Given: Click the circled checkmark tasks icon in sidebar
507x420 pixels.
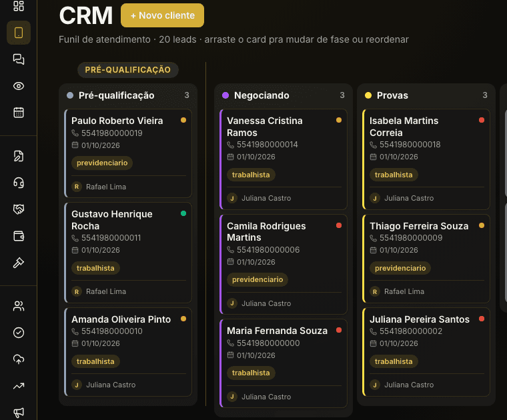Looking at the screenshot, I should [x=19, y=333].
